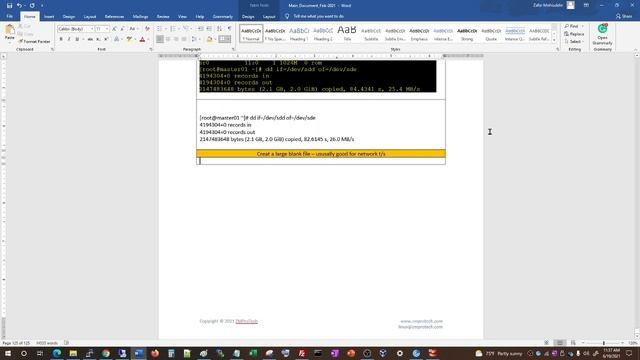The image size is (640, 360).
Task: Open the Paragraph dialog launcher
Action: click(233, 49)
